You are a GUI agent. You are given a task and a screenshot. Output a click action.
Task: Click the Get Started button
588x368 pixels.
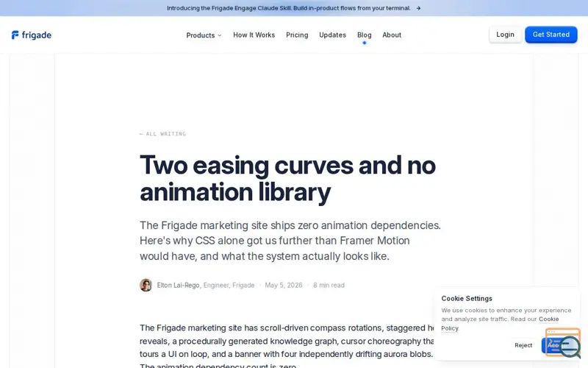551,35
